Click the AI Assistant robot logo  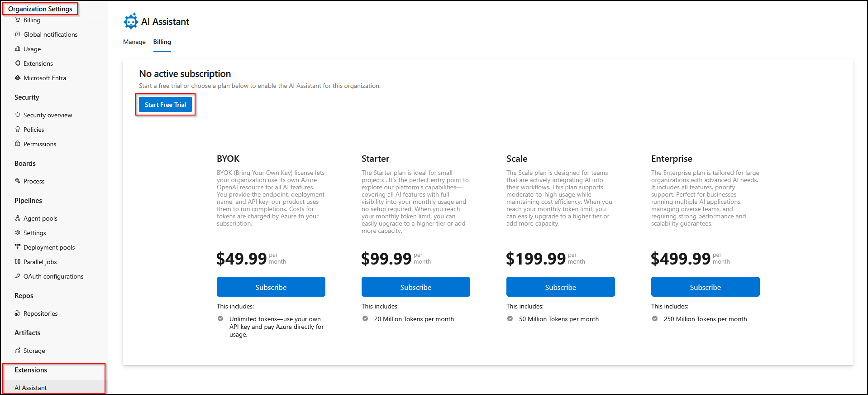tap(131, 21)
